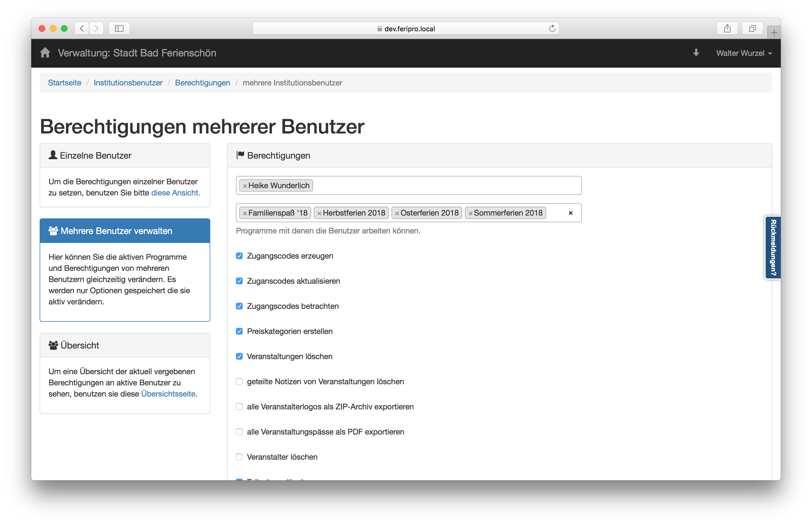The height and width of the screenshot is (525, 812).
Task: Reload the page in address bar
Action: 552,29
